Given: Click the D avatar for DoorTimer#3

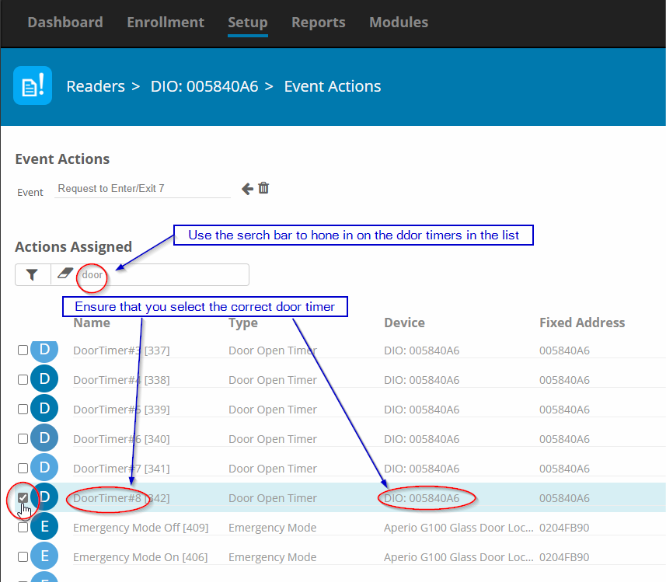Looking at the screenshot, I should pyautogui.click(x=45, y=350).
